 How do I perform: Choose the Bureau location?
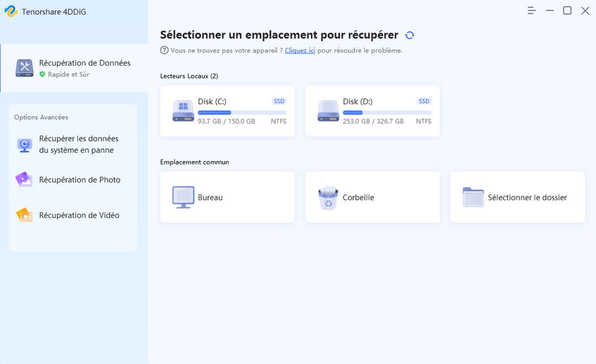(x=227, y=197)
